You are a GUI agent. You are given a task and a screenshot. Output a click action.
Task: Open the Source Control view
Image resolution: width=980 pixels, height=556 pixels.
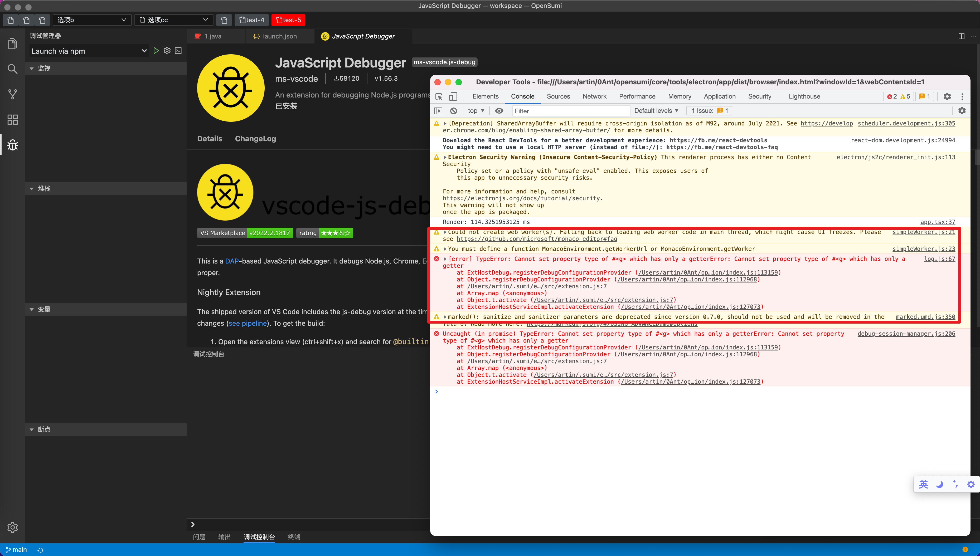pos(13,94)
